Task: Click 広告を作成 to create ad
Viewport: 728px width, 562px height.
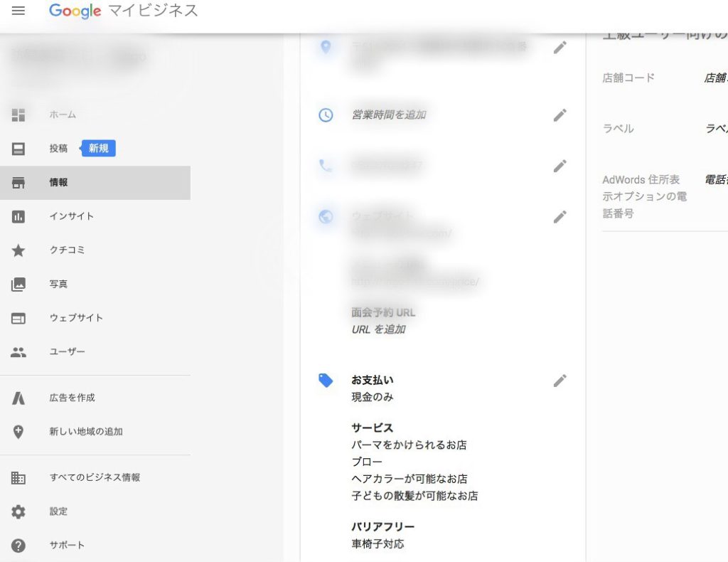Action: (x=72, y=398)
